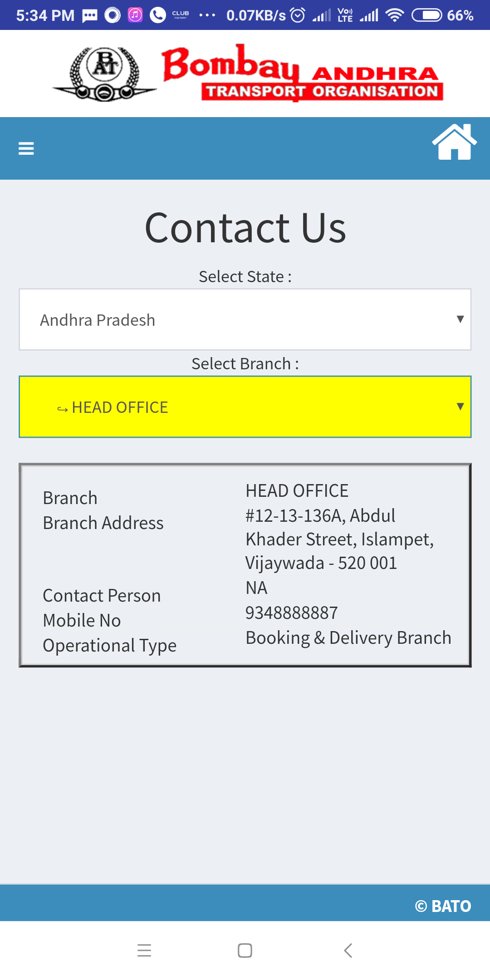
Task: Tap the phone call status icon
Action: 157,15
